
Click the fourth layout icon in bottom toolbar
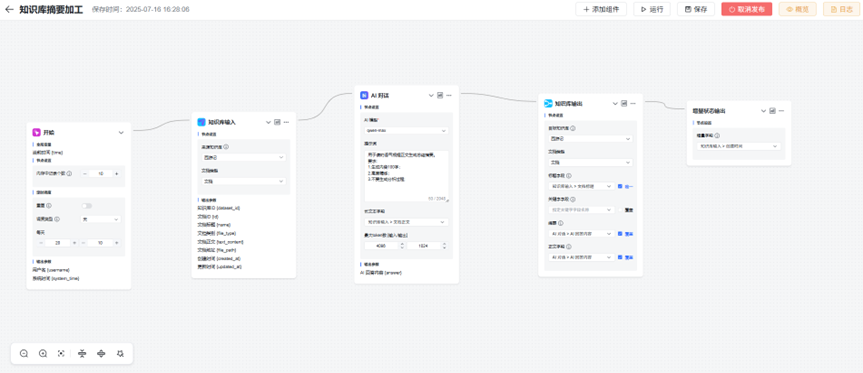pos(82,354)
